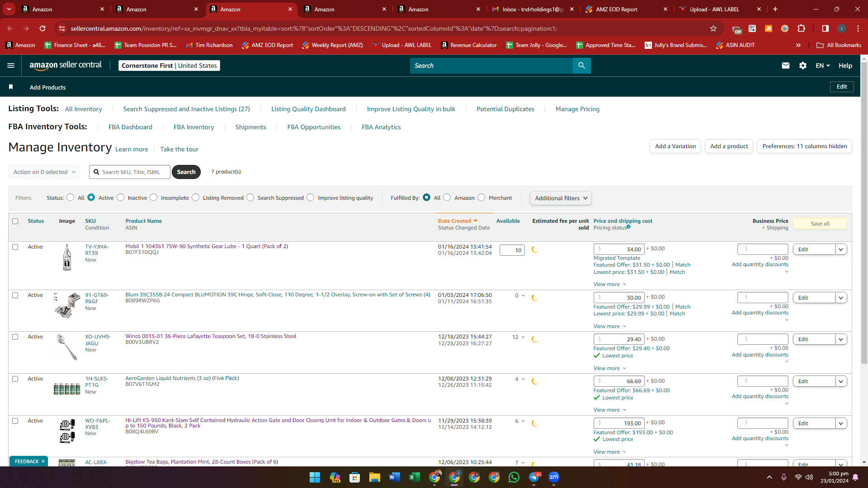Expand the Additional filters dropdown

[561, 198]
